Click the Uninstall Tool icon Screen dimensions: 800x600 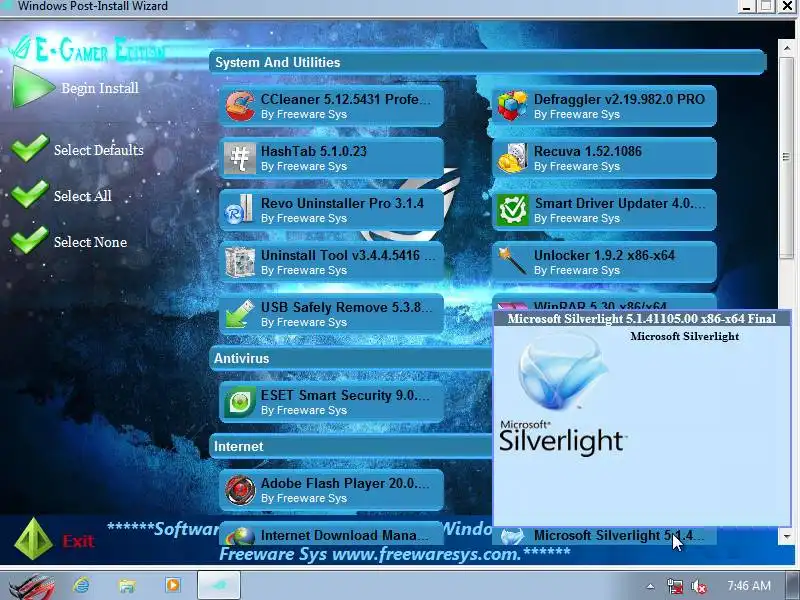240,262
